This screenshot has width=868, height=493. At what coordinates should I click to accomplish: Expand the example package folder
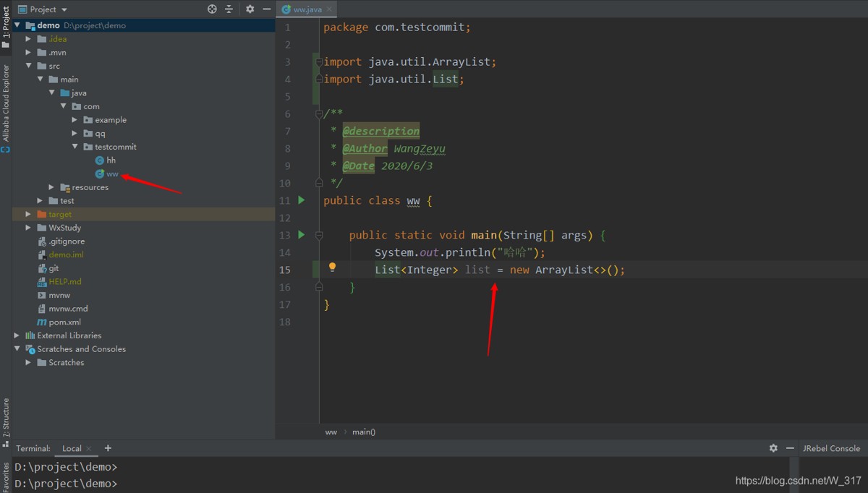point(75,120)
